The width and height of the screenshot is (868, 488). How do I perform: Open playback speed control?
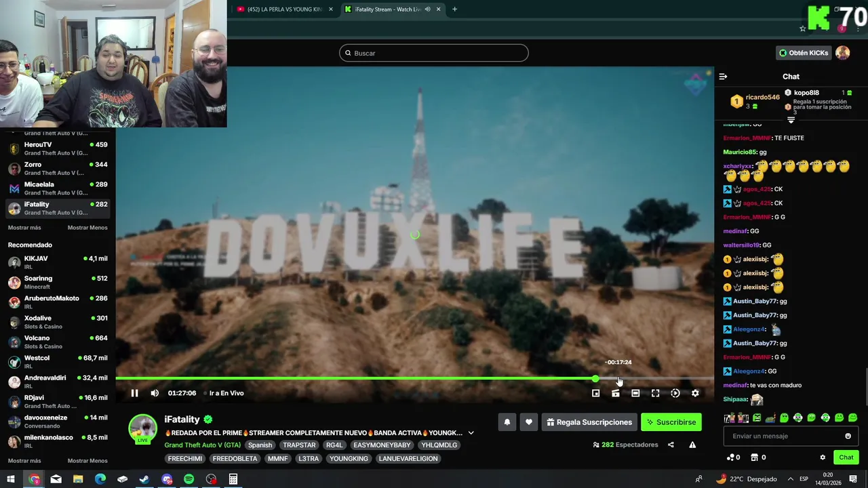pos(675,393)
